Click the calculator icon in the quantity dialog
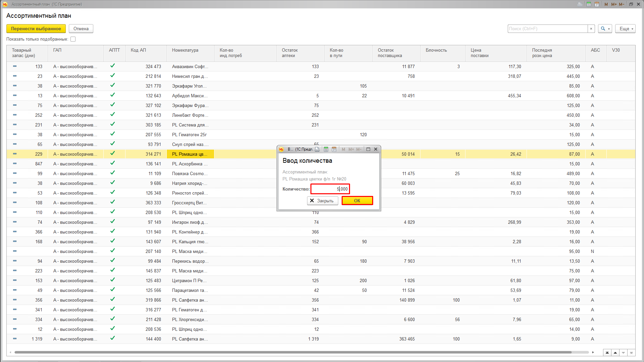 click(x=326, y=149)
